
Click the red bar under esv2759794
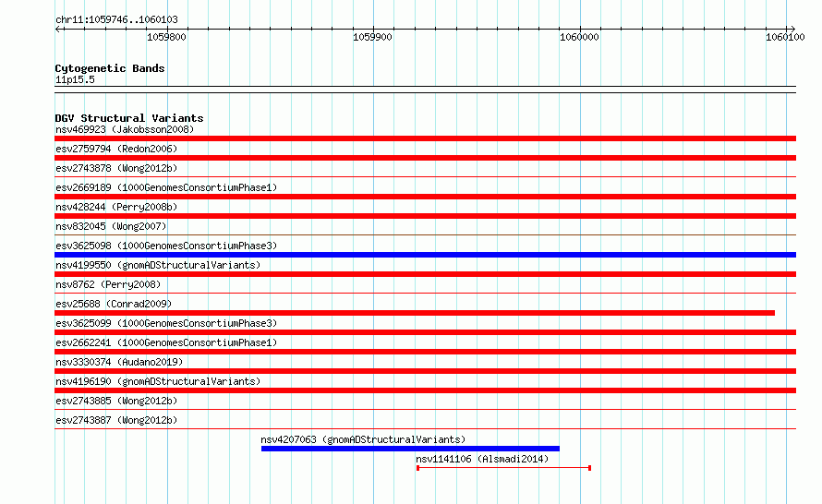pos(425,158)
